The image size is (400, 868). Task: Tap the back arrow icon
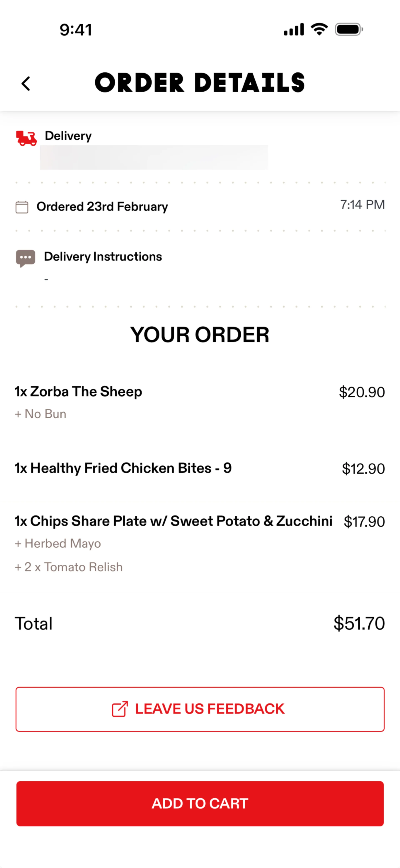[x=26, y=84]
